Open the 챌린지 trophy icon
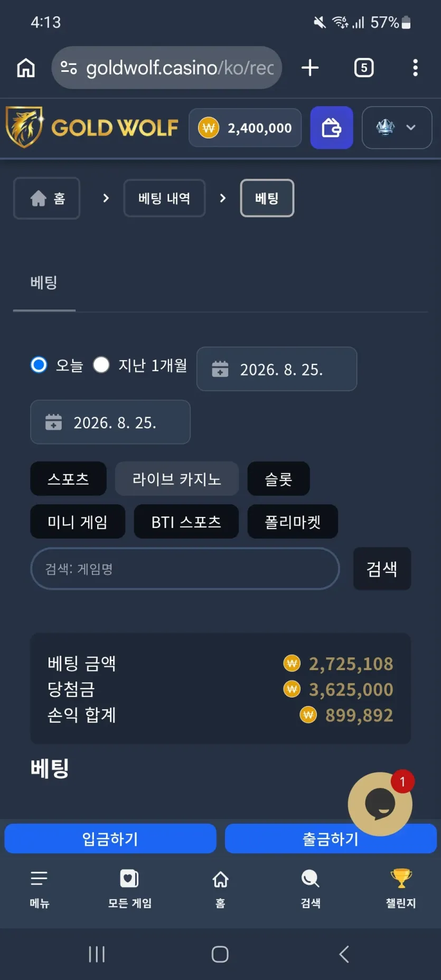 (401, 879)
